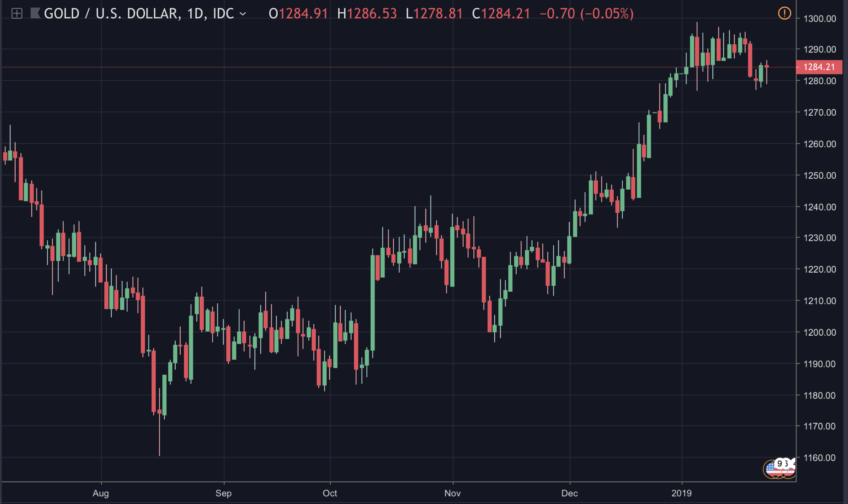
Task: Open the symbol dropdown chevron after IDC
Action: (243, 14)
